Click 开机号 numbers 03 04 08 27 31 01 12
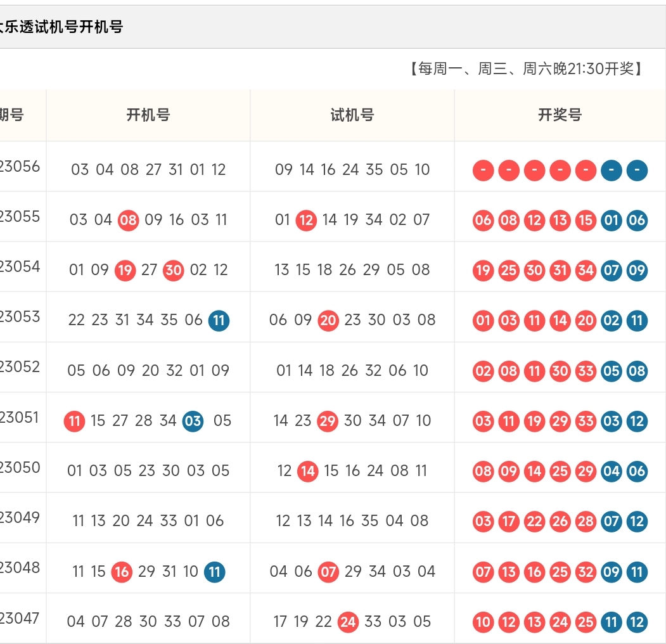The width and height of the screenshot is (666, 644). pyautogui.click(x=148, y=169)
